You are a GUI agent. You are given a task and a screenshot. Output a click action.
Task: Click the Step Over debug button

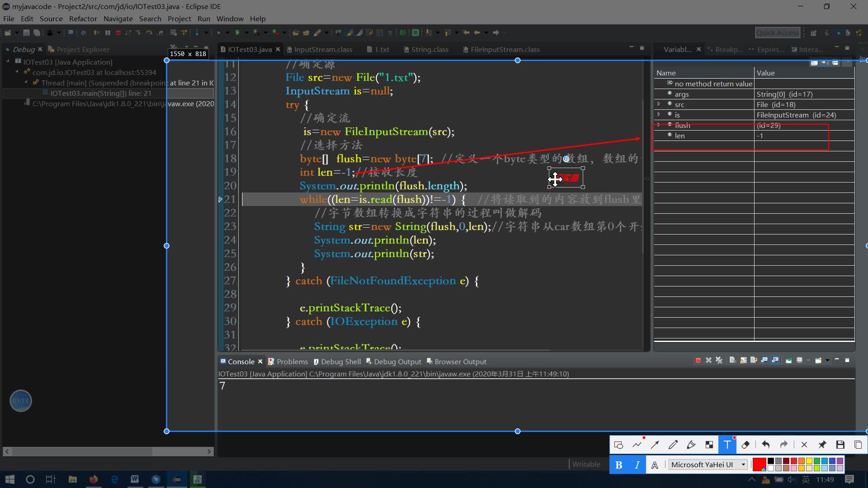coord(149,33)
